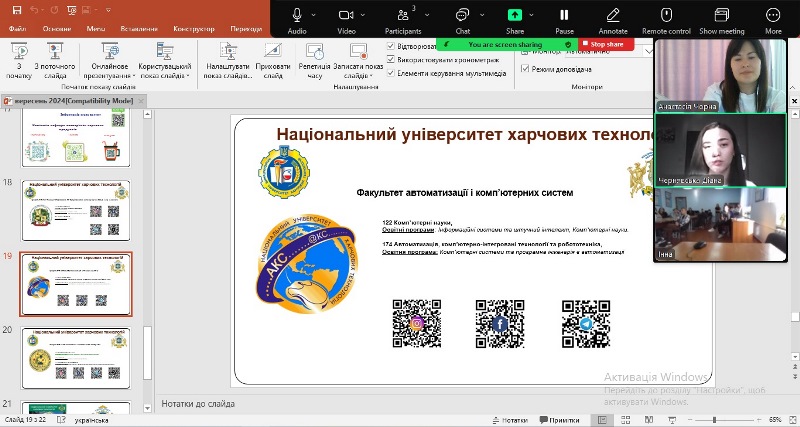
Task: Mute microphone via Audio icon in Zoom toolbar
Action: (x=297, y=16)
